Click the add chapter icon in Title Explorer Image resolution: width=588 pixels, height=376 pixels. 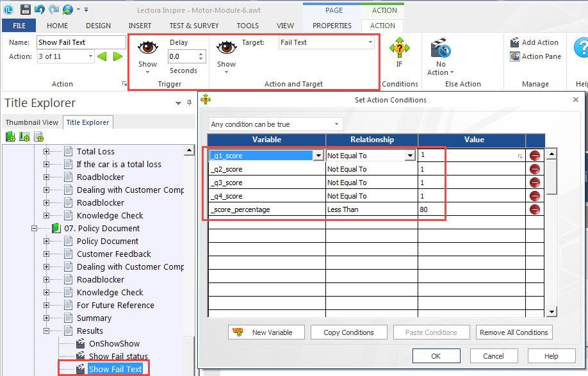click(10, 137)
